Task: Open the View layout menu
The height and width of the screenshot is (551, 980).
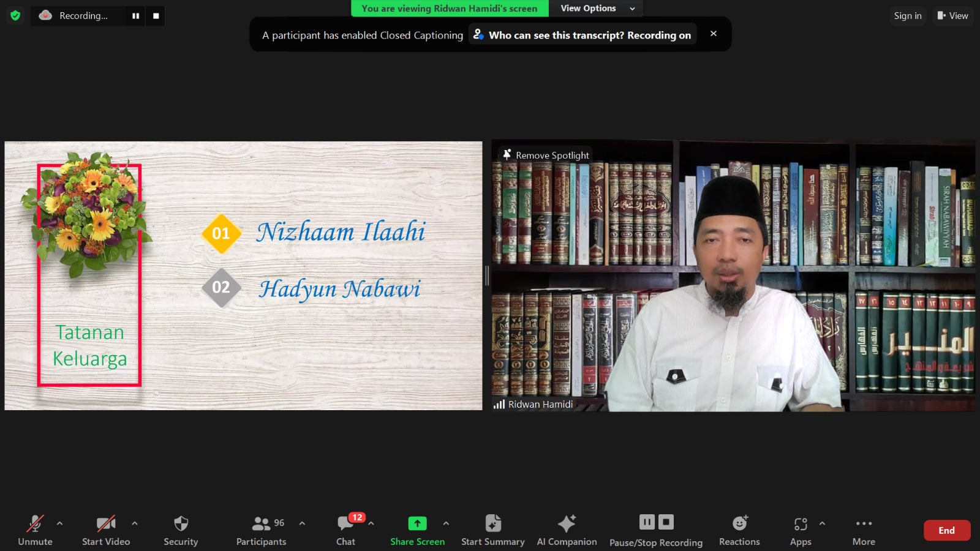Action: [952, 16]
